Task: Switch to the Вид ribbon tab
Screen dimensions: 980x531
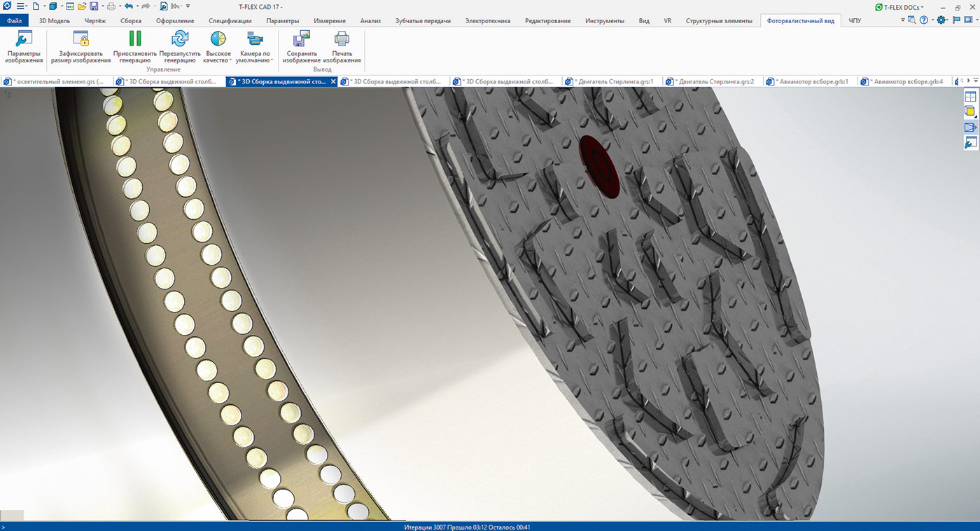Action: click(x=644, y=21)
